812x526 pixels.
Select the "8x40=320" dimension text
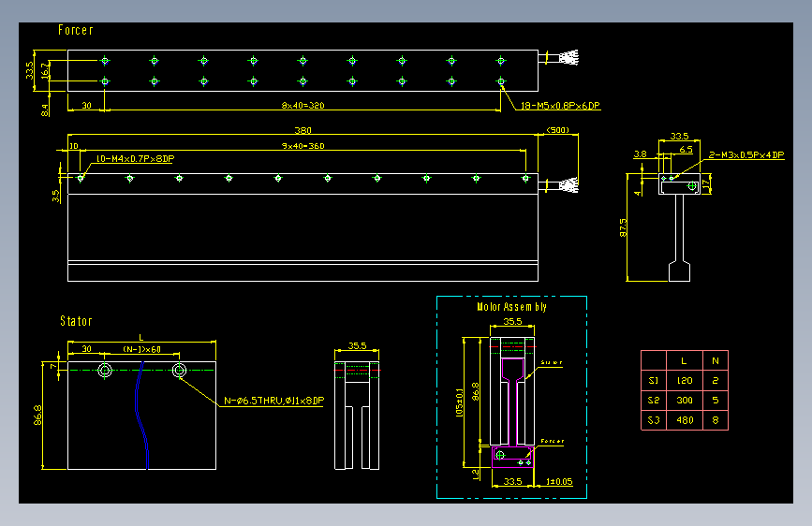tap(303, 105)
